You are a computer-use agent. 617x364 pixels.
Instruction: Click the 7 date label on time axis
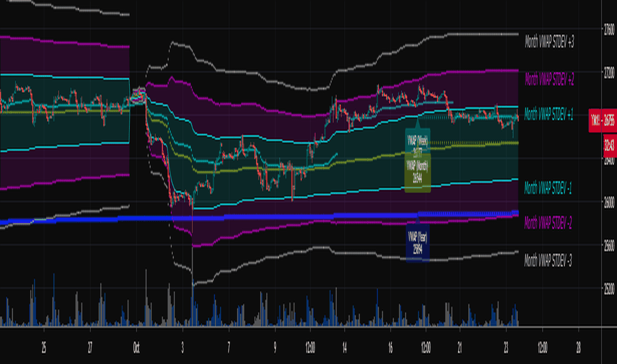coord(228,347)
